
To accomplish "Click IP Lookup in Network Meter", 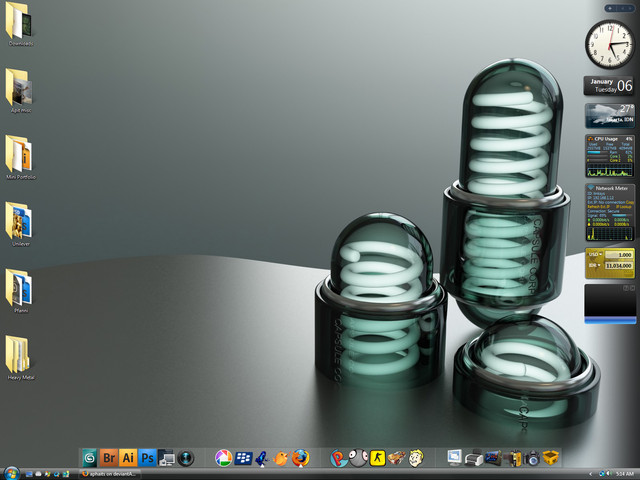I will (623, 207).
